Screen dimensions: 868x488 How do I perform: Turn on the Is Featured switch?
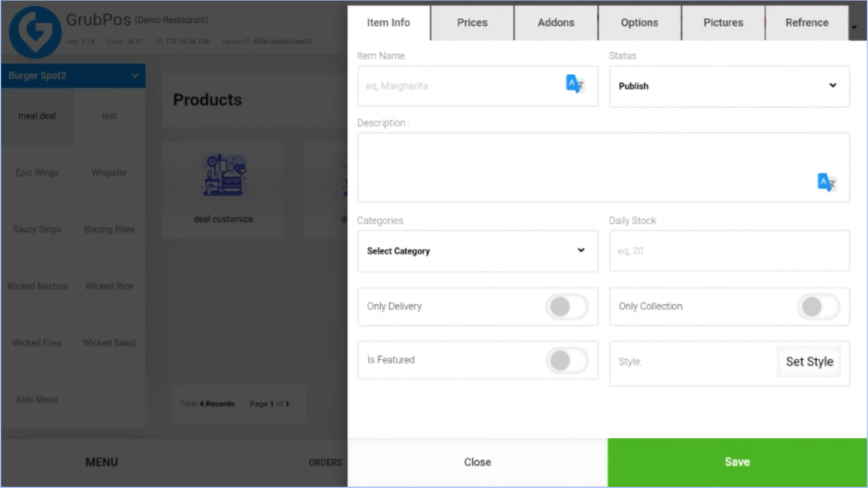tap(566, 360)
